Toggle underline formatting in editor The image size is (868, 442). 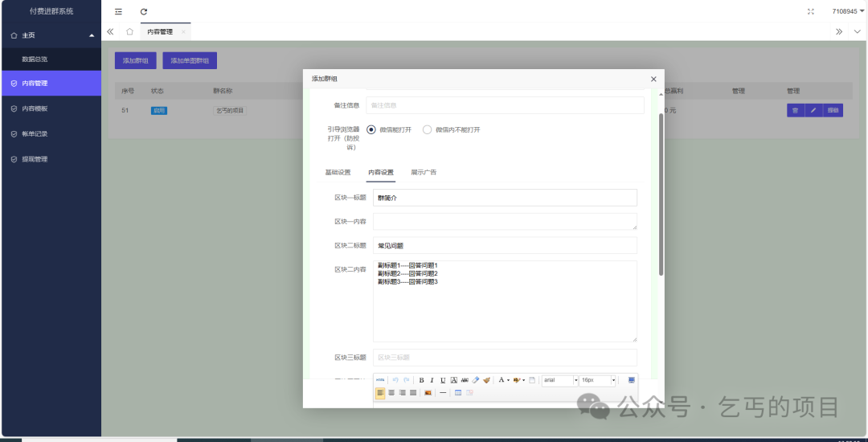tap(443, 380)
